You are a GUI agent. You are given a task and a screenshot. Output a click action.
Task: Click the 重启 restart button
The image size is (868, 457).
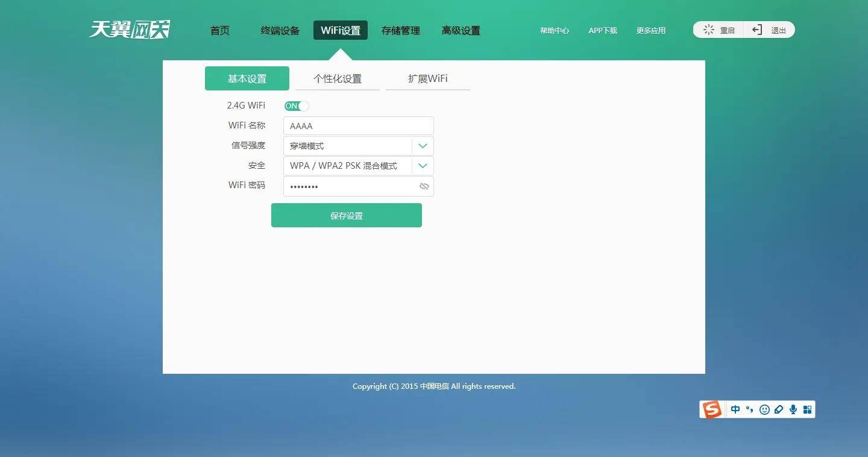pos(719,30)
